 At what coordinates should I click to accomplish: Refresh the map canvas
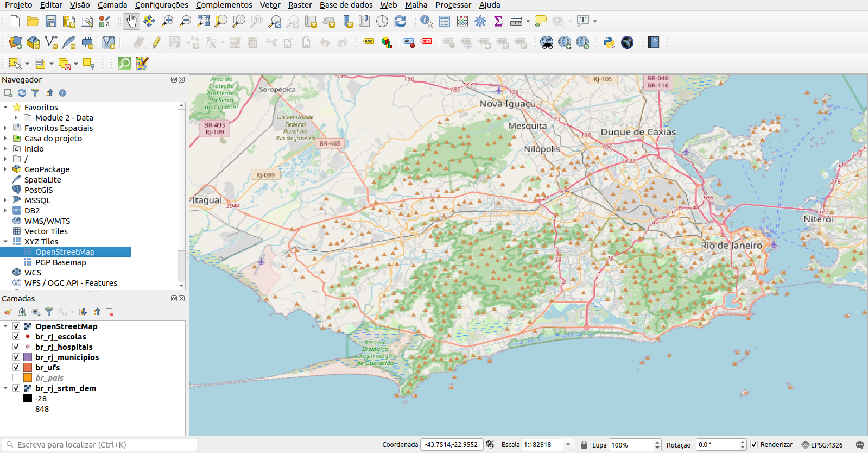tap(400, 21)
